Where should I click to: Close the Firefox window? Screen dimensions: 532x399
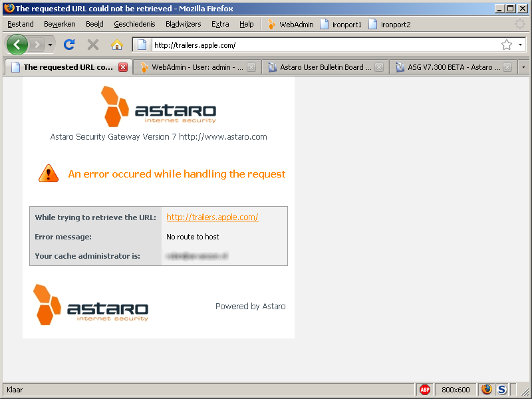523,9
